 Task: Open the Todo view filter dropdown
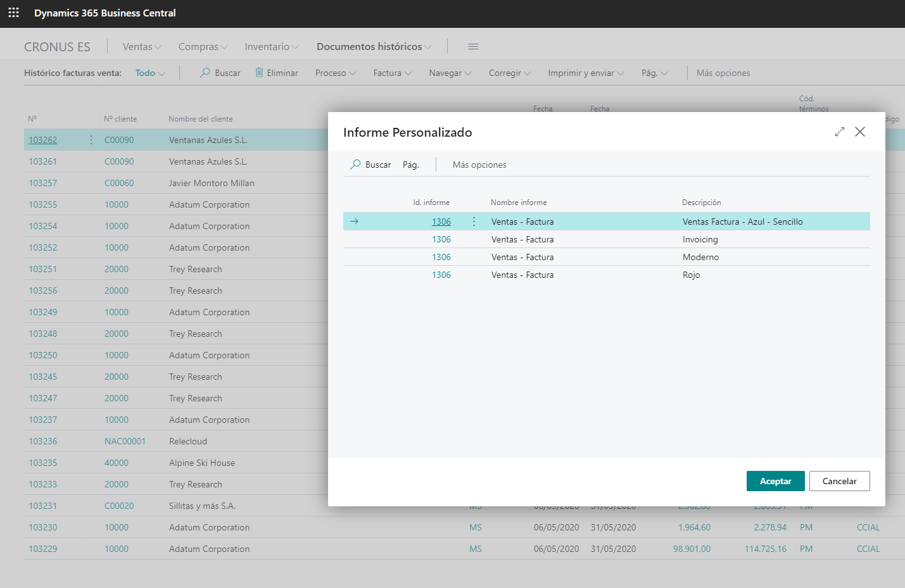(150, 73)
